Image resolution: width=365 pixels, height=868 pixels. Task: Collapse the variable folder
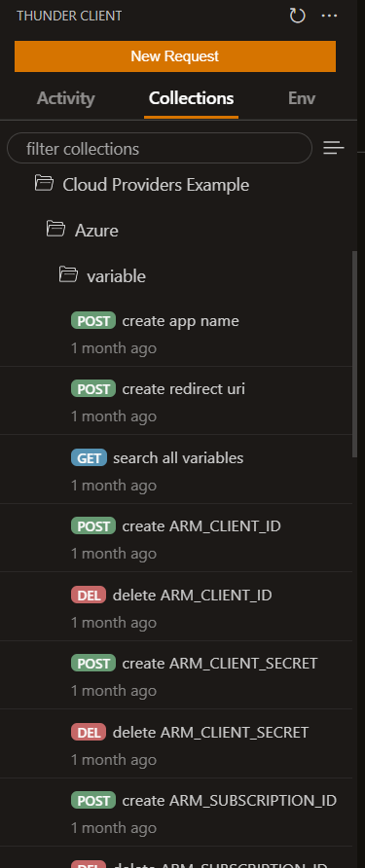116,276
